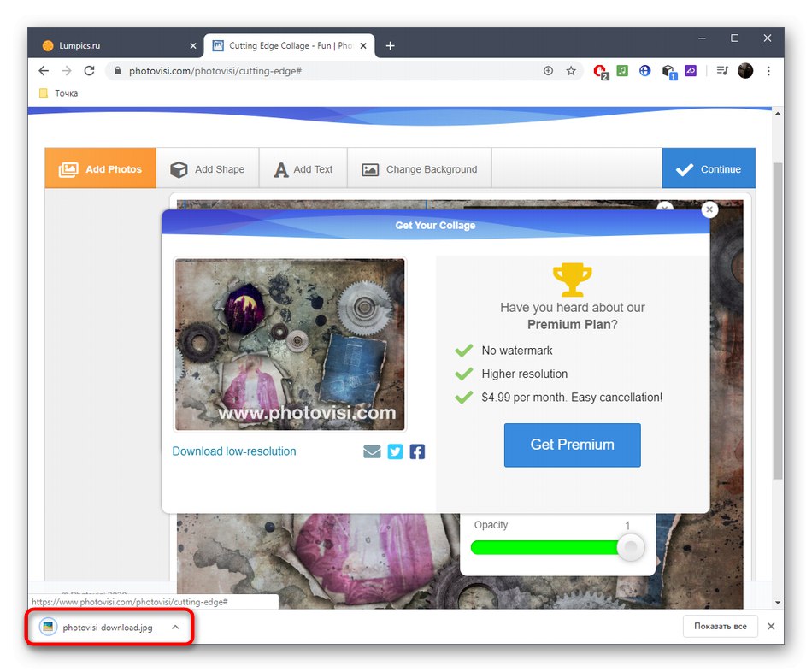This screenshot has height=672, width=812.
Task: Expand download item options chevron
Action: click(175, 627)
